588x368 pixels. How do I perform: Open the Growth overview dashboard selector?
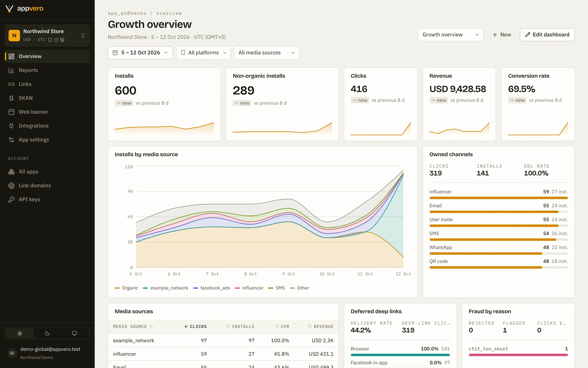point(451,35)
